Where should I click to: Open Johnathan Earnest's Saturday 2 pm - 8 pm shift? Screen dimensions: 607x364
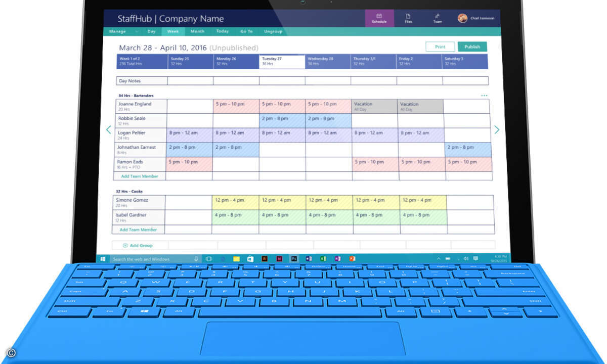click(468, 150)
